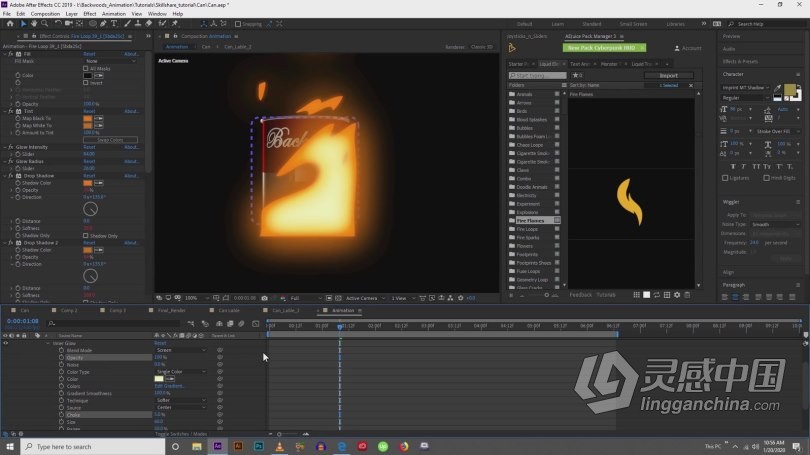Select the Selection (arrow) tool
This screenshot has width=810, height=455.
pos(23,24)
